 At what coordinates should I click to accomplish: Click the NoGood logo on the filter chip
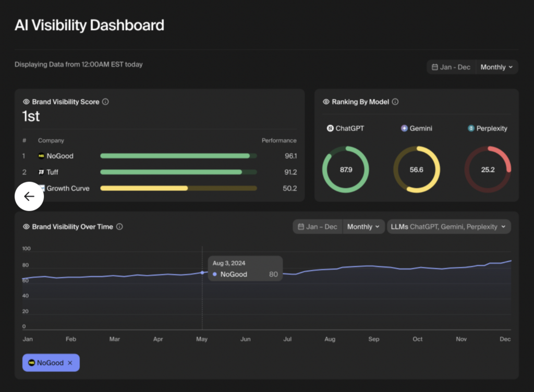coord(32,362)
